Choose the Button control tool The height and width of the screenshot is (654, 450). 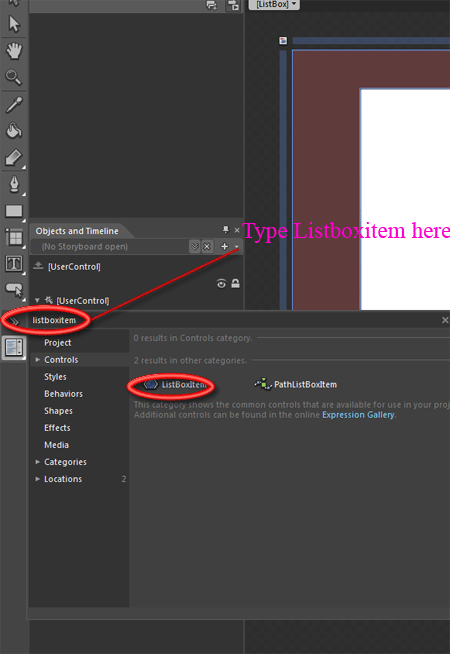click(x=14, y=289)
